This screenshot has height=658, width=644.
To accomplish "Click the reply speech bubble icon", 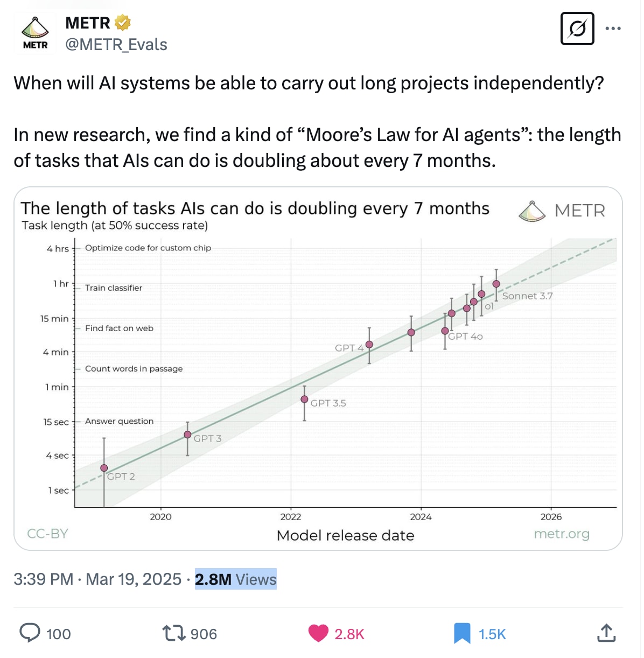I will (30, 633).
